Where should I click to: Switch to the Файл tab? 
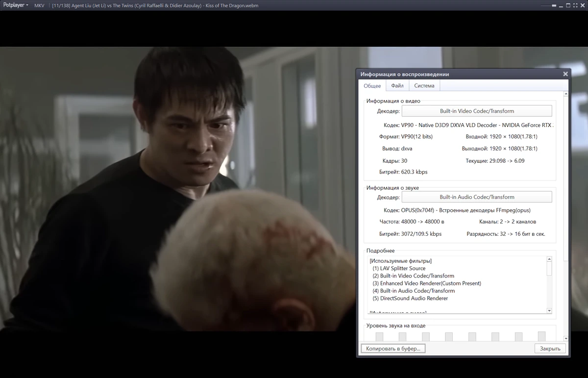click(397, 86)
